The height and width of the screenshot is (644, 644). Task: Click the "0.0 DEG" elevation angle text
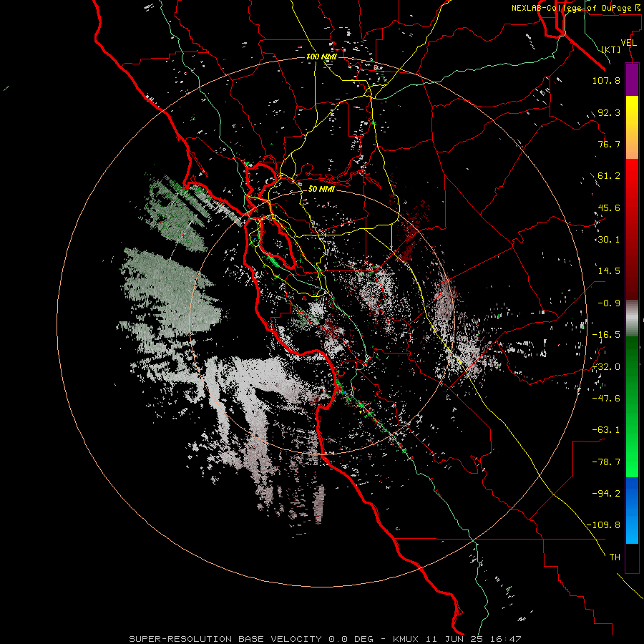point(351,639)
